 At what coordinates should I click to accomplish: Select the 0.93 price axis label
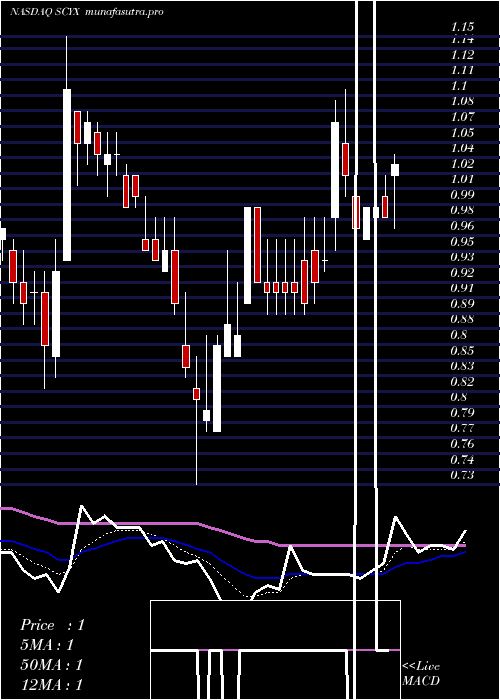[462, 257]
